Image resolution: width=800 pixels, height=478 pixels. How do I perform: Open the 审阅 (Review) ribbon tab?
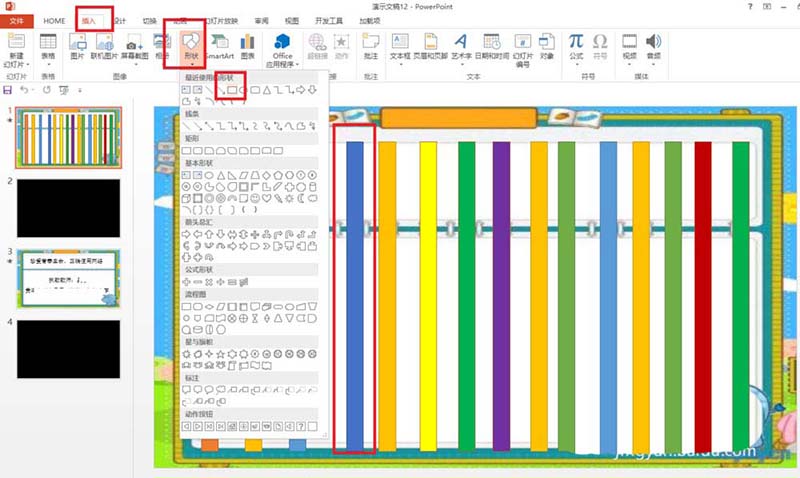click(x=261, y=21)
